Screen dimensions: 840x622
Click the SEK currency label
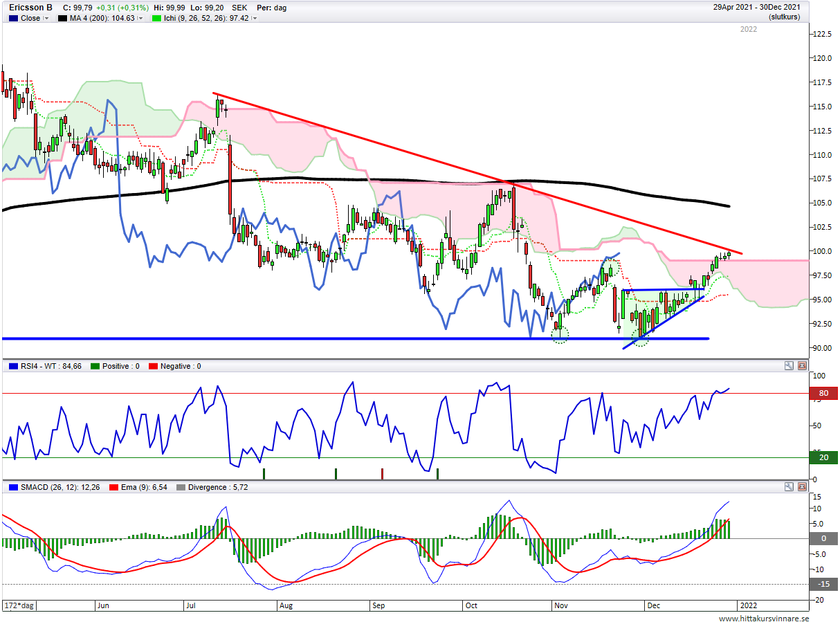[x=239, y=8]
